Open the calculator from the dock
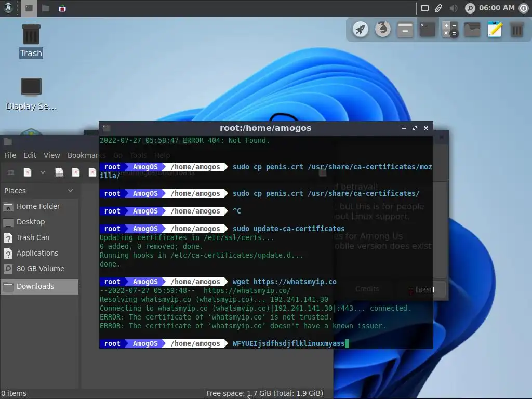Image resolution: width=532 pixels, height=399 pixels. pos(450,30)
